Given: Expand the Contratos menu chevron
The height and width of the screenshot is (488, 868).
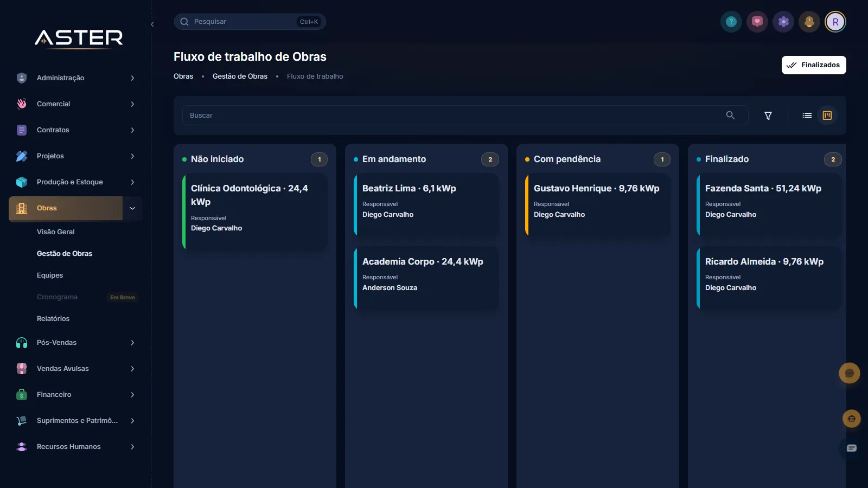Looking at the screenshot, I should coord(132,130).
